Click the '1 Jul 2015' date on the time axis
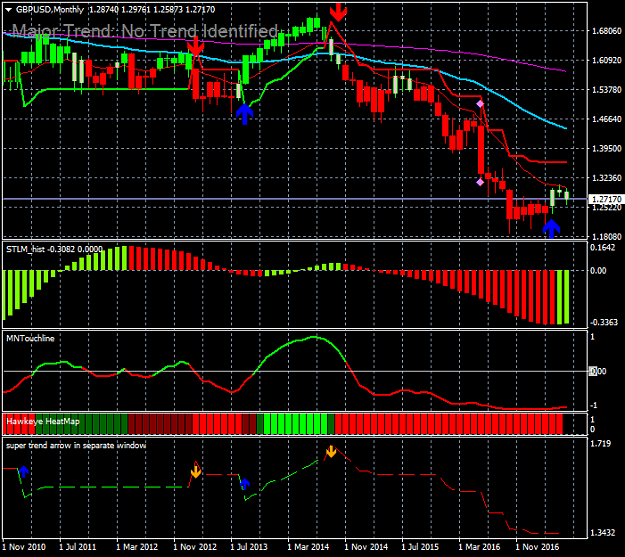The width and height of the screenshot is (625, 557). coord(420,547)
